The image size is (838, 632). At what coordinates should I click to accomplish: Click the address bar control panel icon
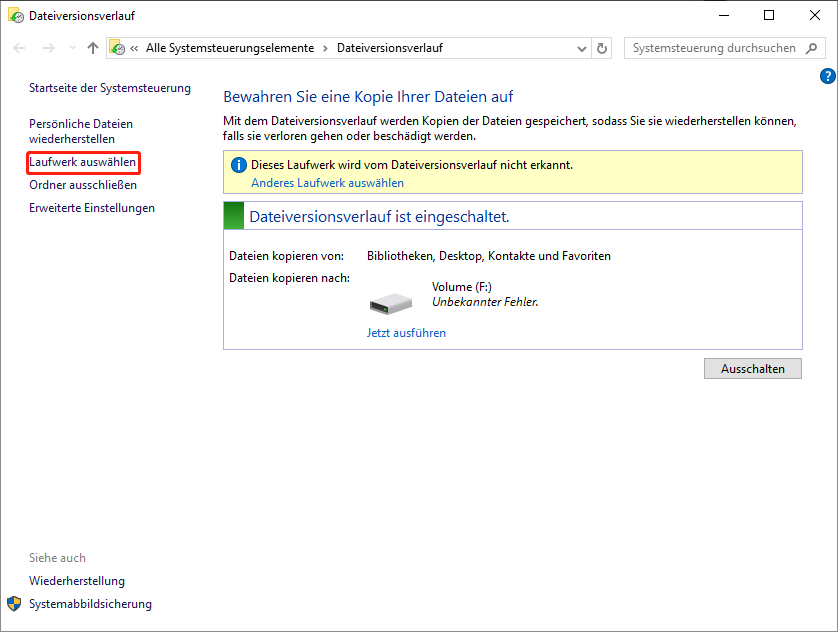click(x=118, y=48)
